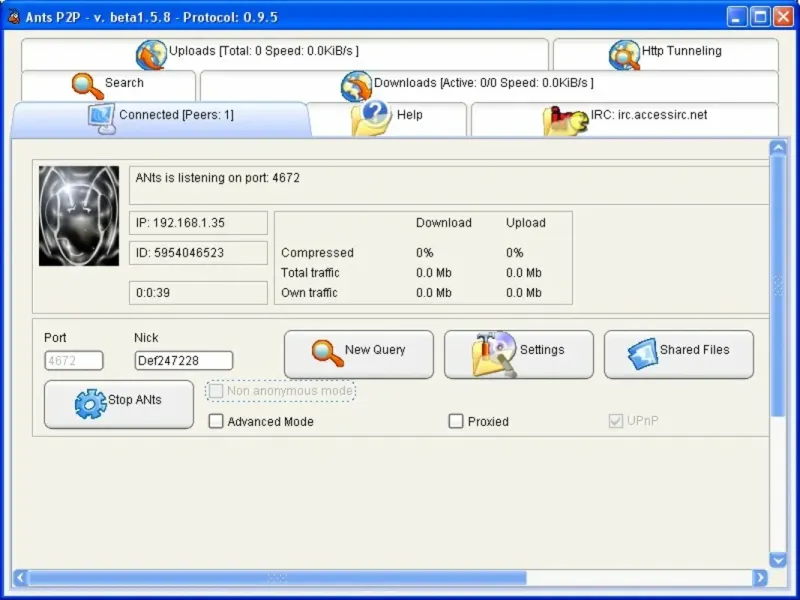Click the tools disc icon in Settings
800x600 pixels.
494,354
